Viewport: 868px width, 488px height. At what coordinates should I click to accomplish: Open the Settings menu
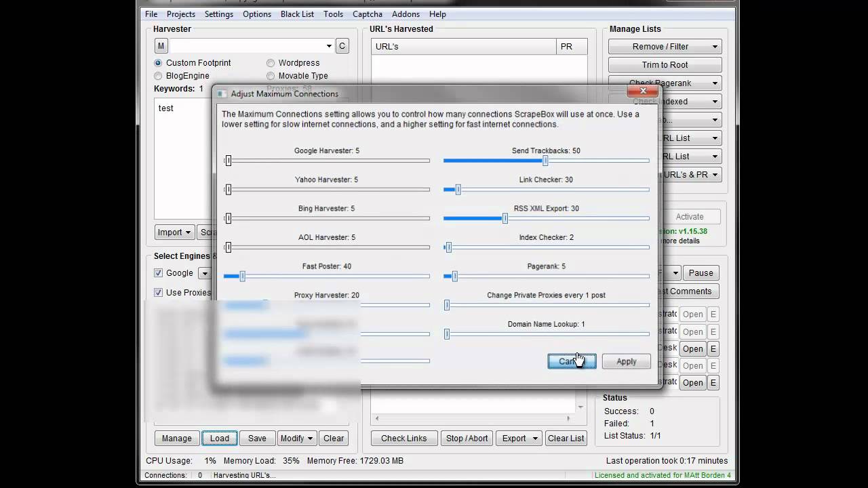click(219, 14)
